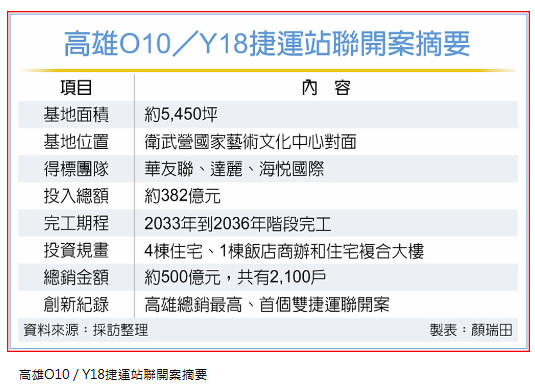535x385 pixels.
Task: Click the value '約5,450坪'
Action: [181, 114]
